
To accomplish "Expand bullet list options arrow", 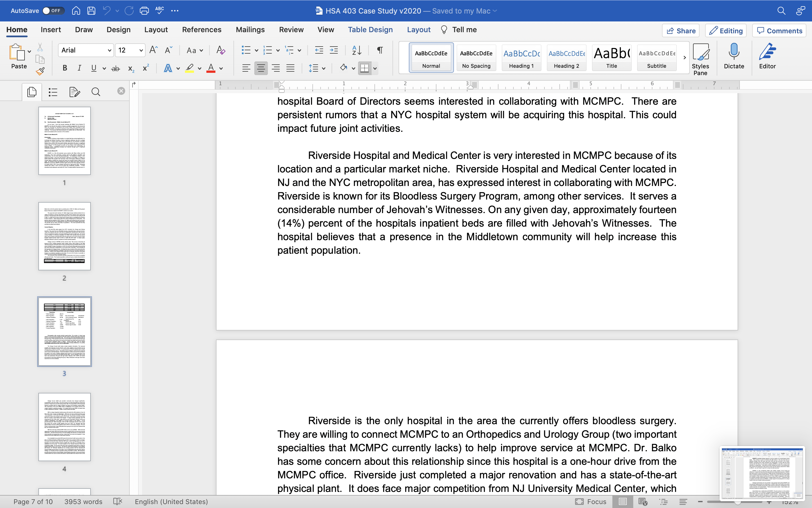I will click(257, 51).
